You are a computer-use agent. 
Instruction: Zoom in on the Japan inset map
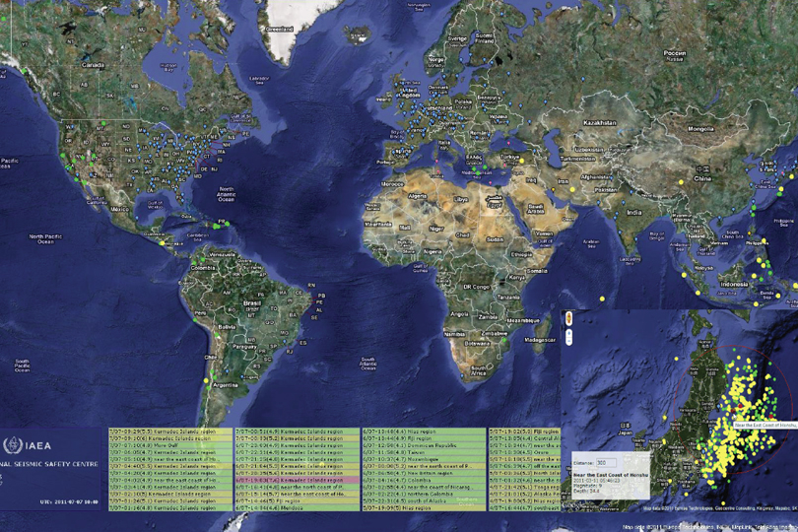568,333
